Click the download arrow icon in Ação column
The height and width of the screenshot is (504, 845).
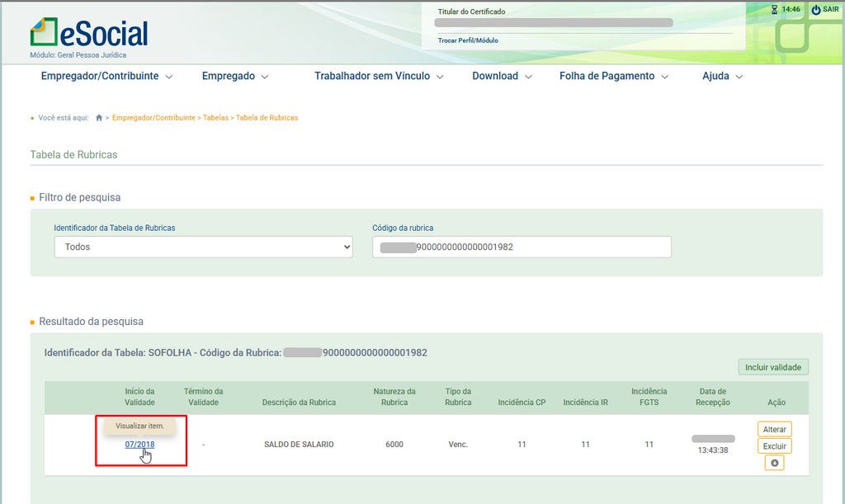(774, 464)
